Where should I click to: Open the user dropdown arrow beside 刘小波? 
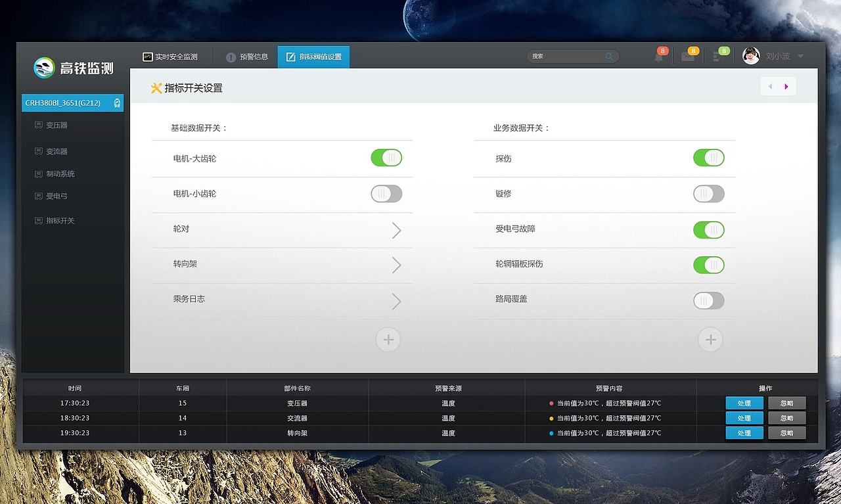[x=800, y=57]
